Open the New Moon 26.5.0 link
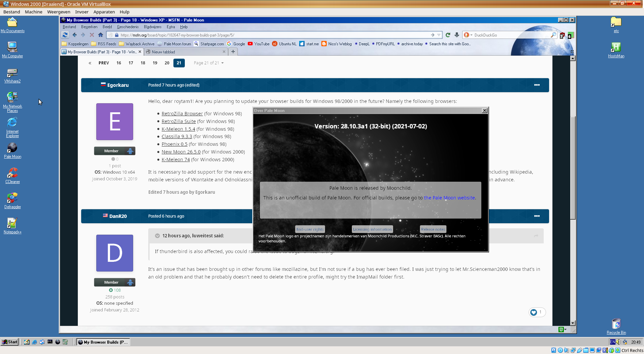Screen dimensions: 644x354 181,152
